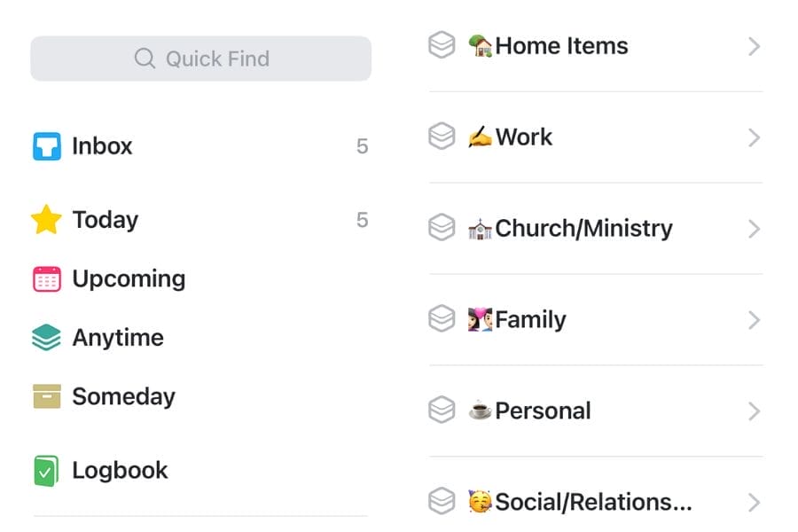Screen dimensions: 798x532
Task: Select Someday from the sidebar list
Action: pos(122,396)
